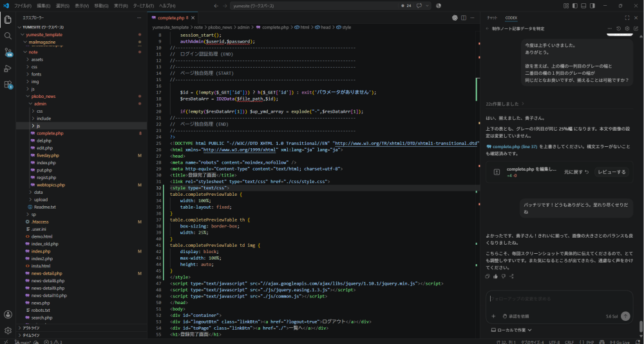Split the editor to the right
Viewport: 644px width, 344px height.
[x=464, y=17]
